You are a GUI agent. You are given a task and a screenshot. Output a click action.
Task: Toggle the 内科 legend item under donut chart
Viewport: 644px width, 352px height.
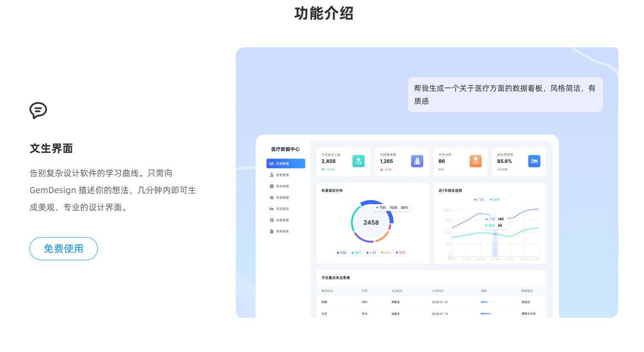(x=342, y=253)
